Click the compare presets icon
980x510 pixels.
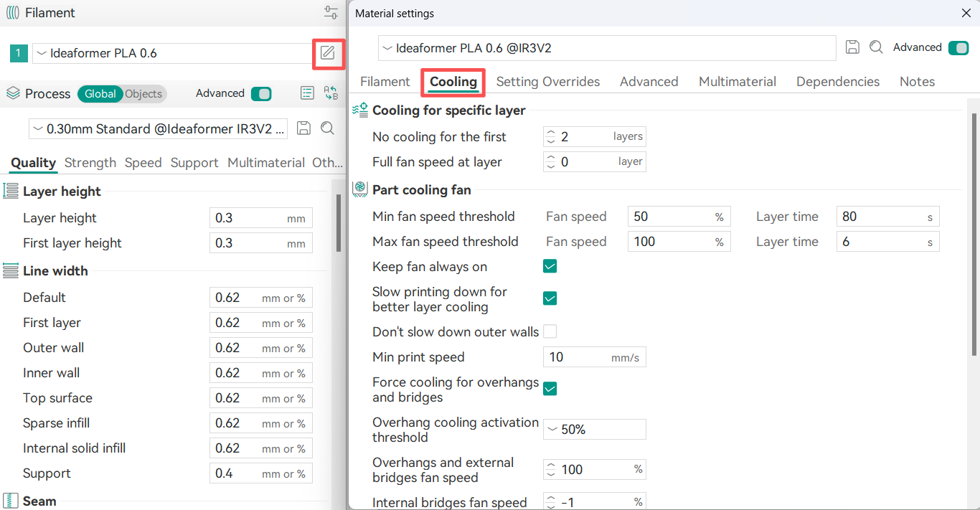[x=331, y=93]
